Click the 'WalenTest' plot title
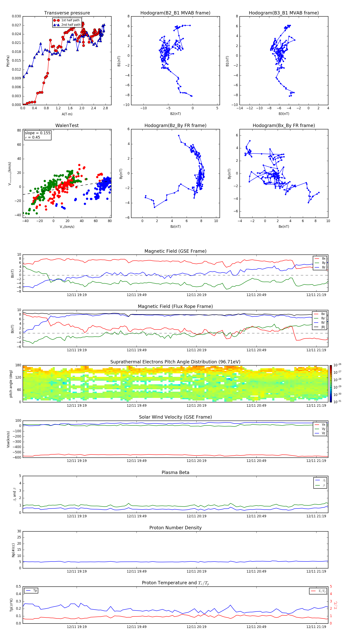 (x=67, y=125)
